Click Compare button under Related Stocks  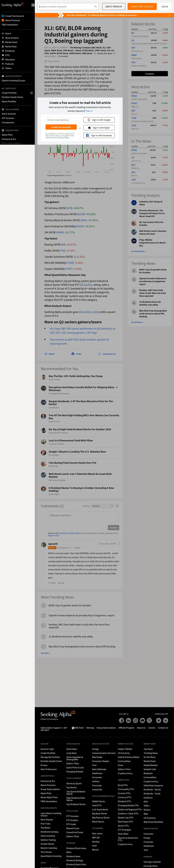149,73
